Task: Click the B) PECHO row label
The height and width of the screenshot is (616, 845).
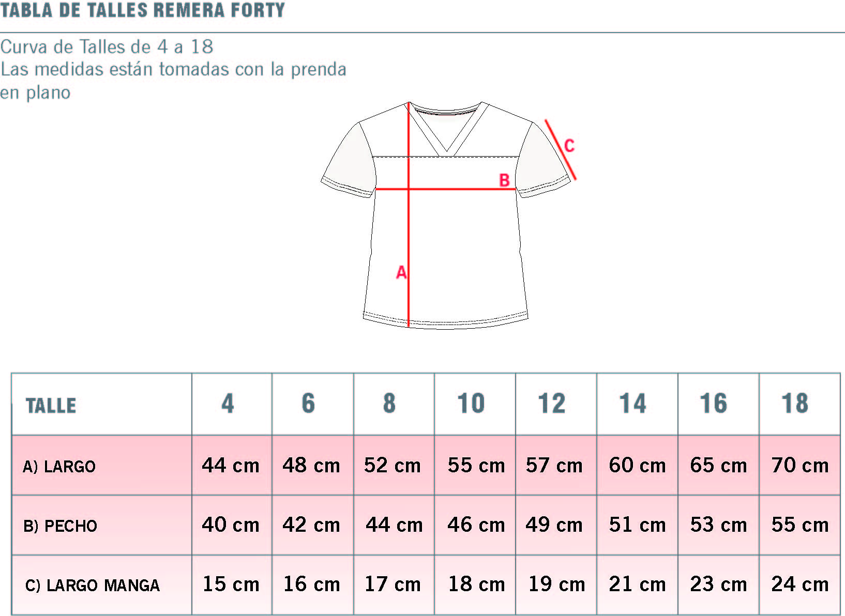Action: (60, 526)
